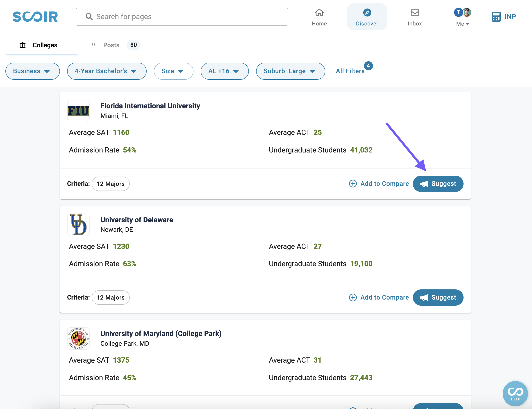Viewport: 532px width, 409px height.
Task: Click the FIU logo thumbnail
Action: pyautogui.click(x=78, y=111)
